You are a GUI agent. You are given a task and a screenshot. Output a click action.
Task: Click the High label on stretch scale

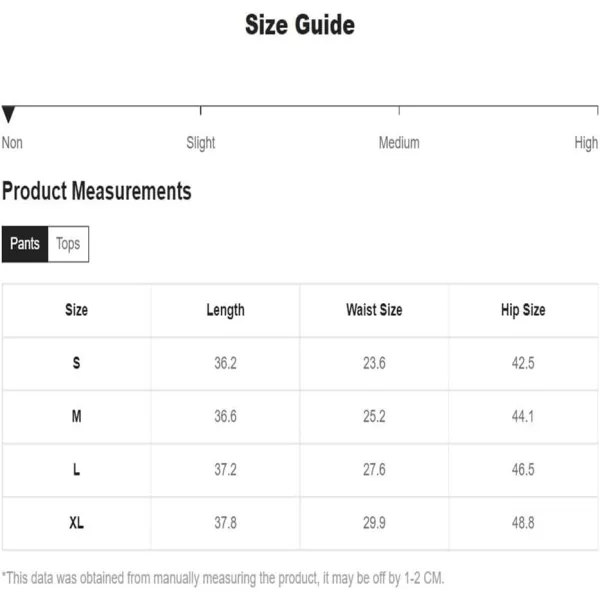pyautogui.click(x=586, y=143)
